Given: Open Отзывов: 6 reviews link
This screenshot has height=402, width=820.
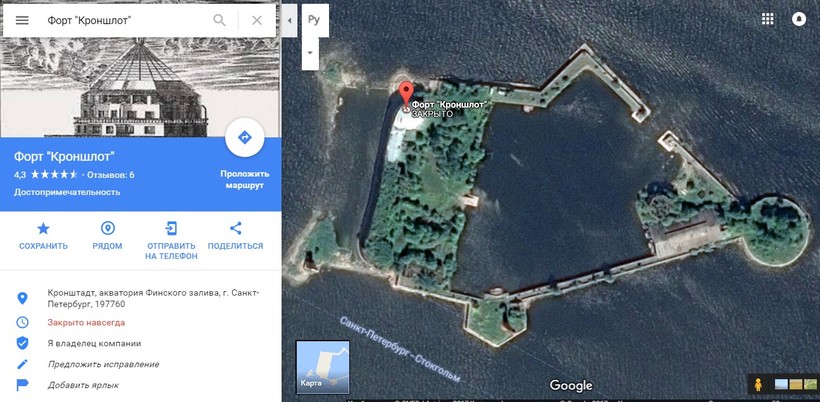Looking at the screenshot, I should (x=110, y=175).
